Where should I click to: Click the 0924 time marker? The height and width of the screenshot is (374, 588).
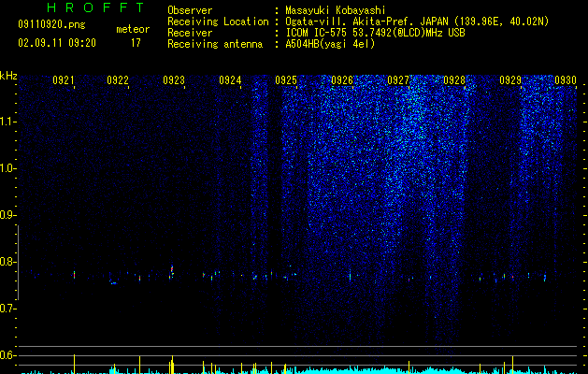[x=230, y=80]
